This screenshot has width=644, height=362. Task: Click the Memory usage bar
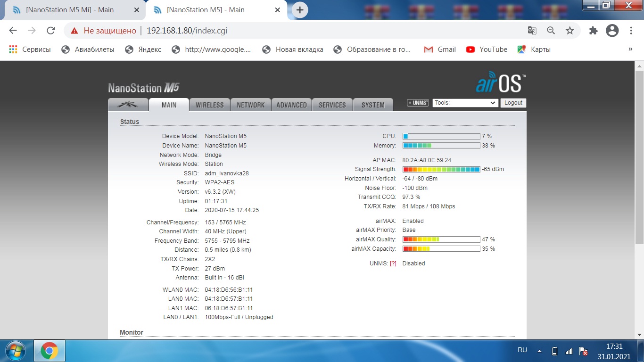click(441, 146)
